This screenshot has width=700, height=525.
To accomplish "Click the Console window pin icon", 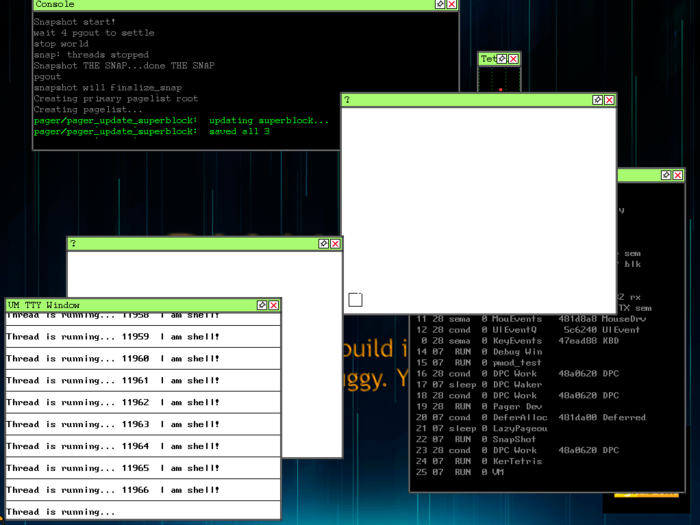I will click(x=440, y=5).
